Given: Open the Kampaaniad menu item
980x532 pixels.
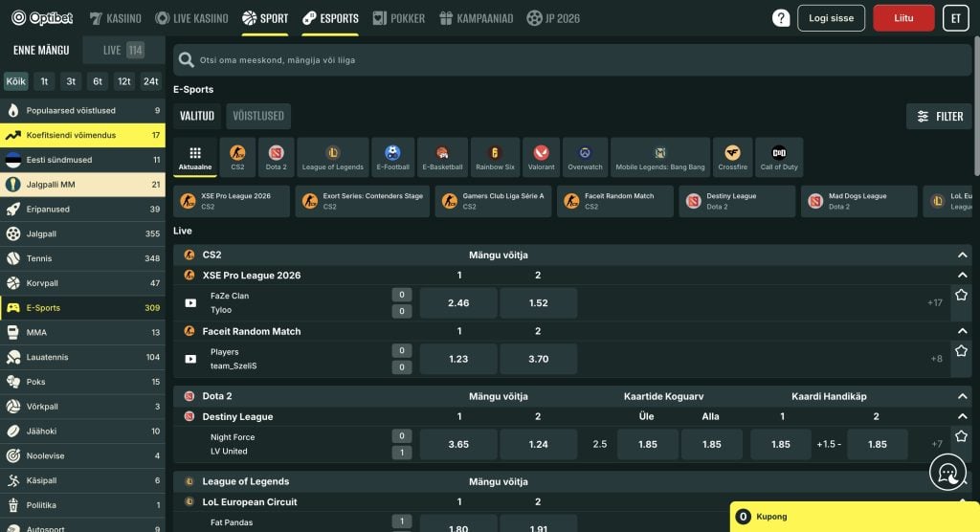Looking at the screenshot, I should coord(477,18).
